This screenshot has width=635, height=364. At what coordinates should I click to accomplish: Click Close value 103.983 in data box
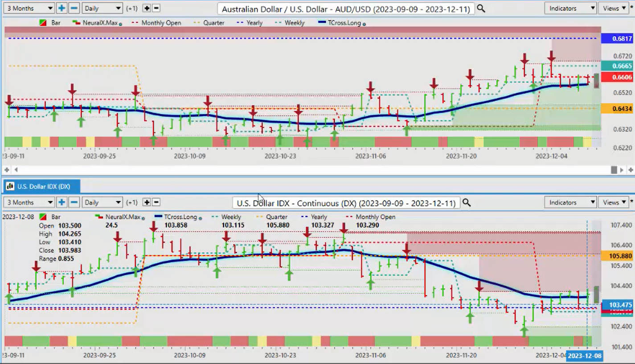coord(69,250)
